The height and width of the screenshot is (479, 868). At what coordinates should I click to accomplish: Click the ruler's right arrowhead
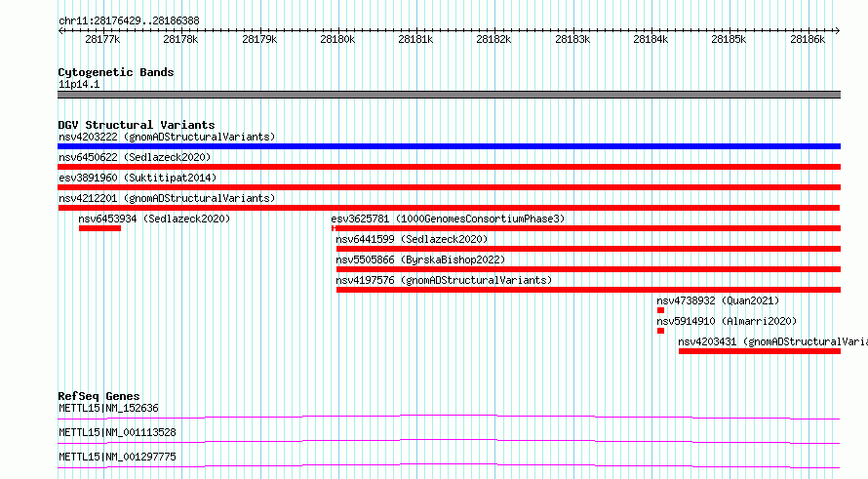click(838, 31)
